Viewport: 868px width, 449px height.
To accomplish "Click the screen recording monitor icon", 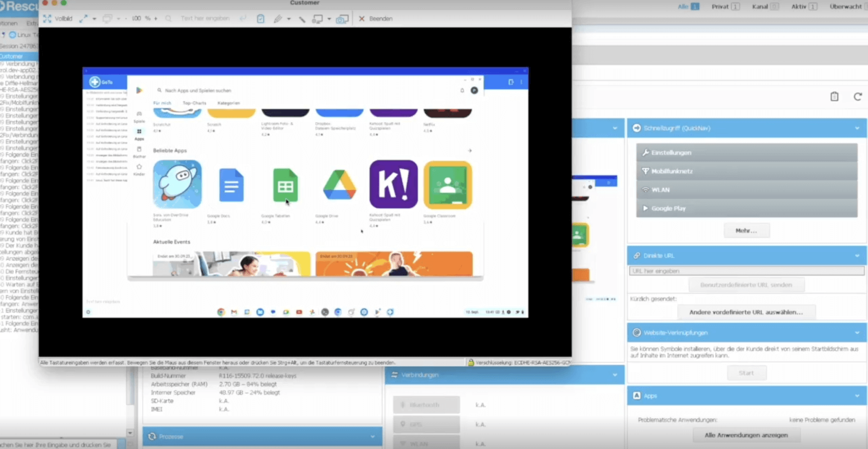I will pyautogui.click(x=318, y=18).
